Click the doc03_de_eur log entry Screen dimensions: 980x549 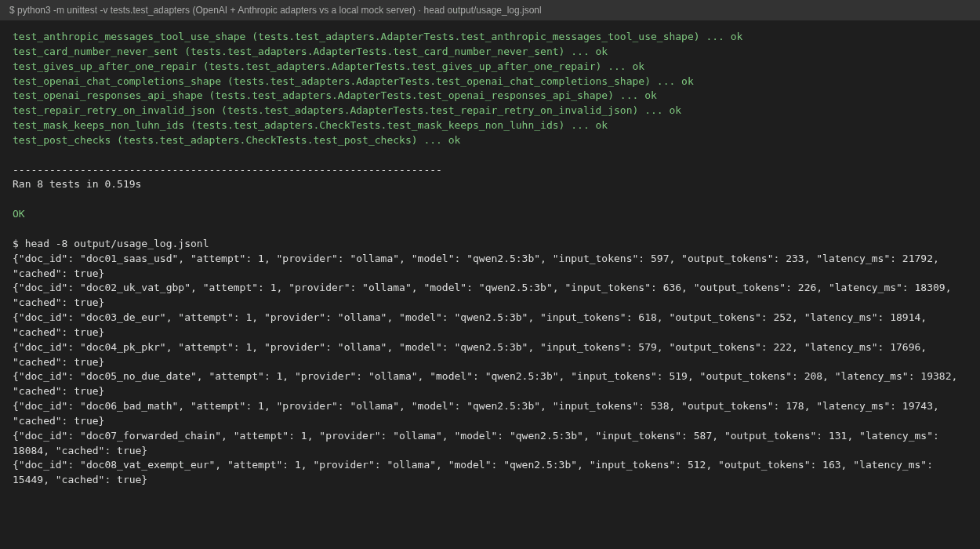[470, 325]
